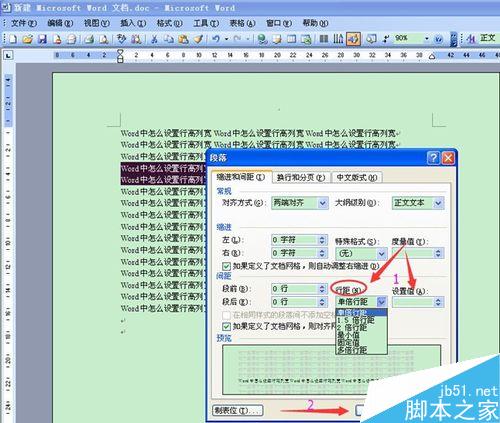
Task: Open the 表格 menu
Action: [x=242, y=23]
